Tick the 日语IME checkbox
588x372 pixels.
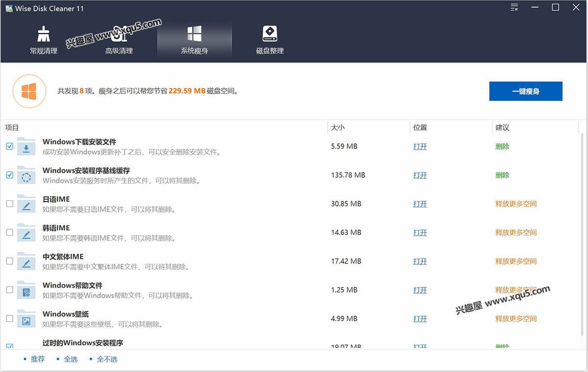pos(9,204)
